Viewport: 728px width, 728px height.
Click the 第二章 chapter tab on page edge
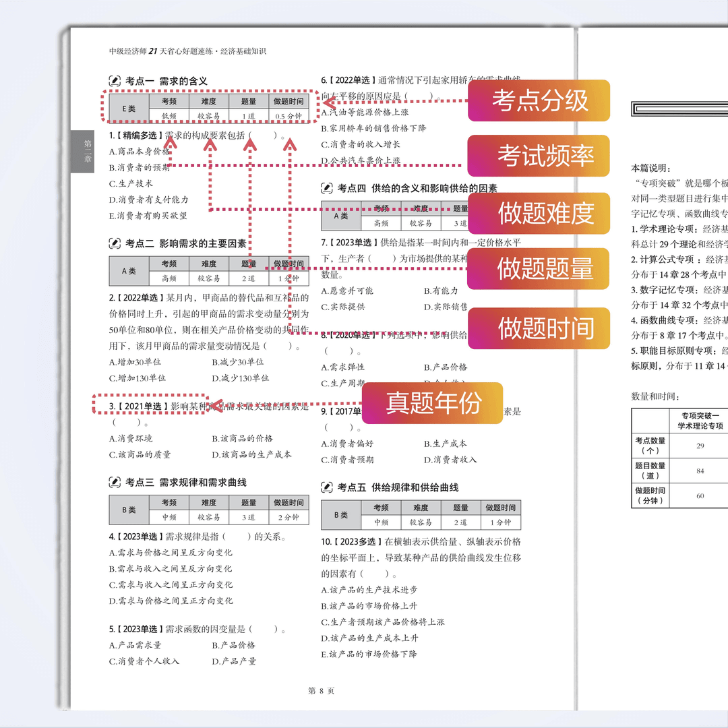coord(83,152)
